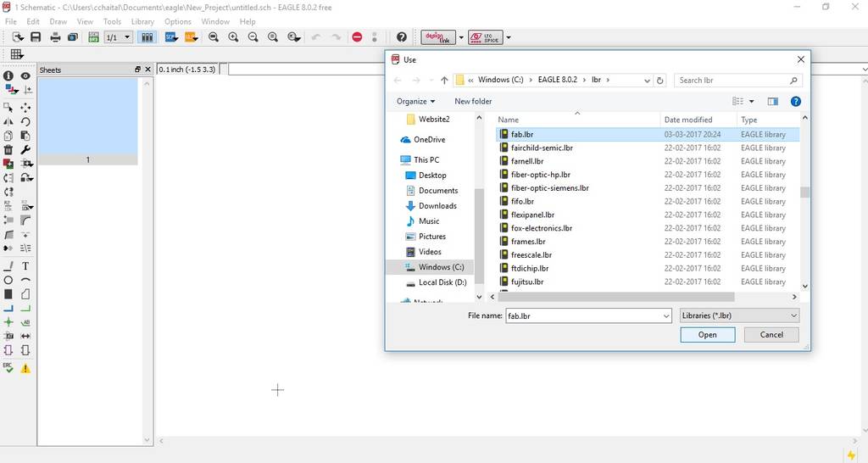This screenshot has width=868, height=463.
Task: Save the schematic with the floppy disk icon
Action: point(36,37)
